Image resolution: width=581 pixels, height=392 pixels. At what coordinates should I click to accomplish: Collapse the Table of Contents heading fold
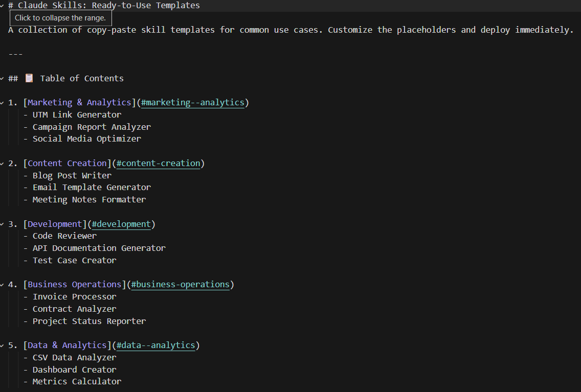click(x=2, y=79)
